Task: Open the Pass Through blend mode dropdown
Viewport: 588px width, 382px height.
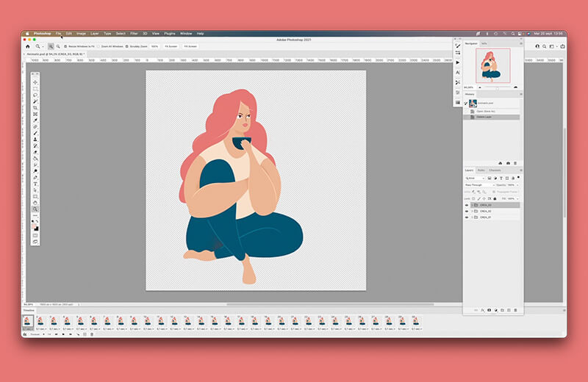Action: pos(478,184)
